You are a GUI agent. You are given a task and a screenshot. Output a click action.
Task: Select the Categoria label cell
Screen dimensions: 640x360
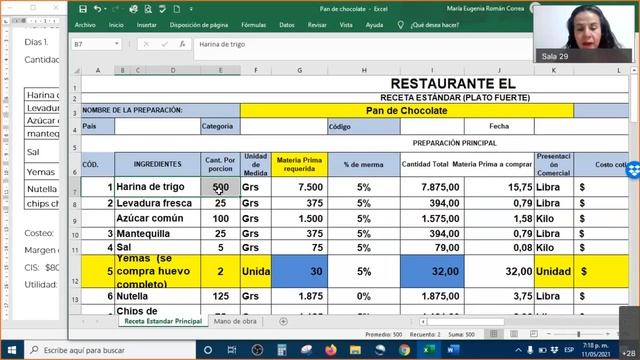[x=220, y=126]
